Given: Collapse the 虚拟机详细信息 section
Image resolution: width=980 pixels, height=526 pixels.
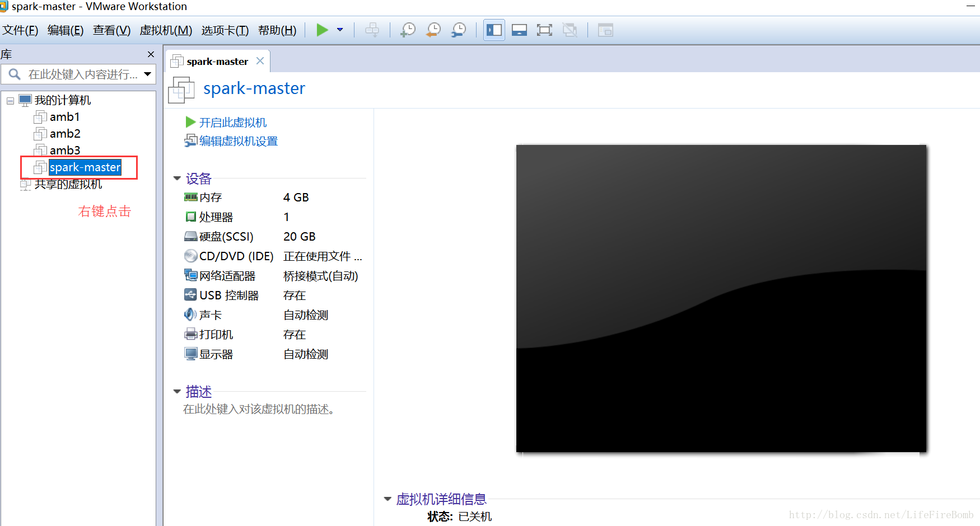Looking at the screenshot, I should tap(388, 499).
